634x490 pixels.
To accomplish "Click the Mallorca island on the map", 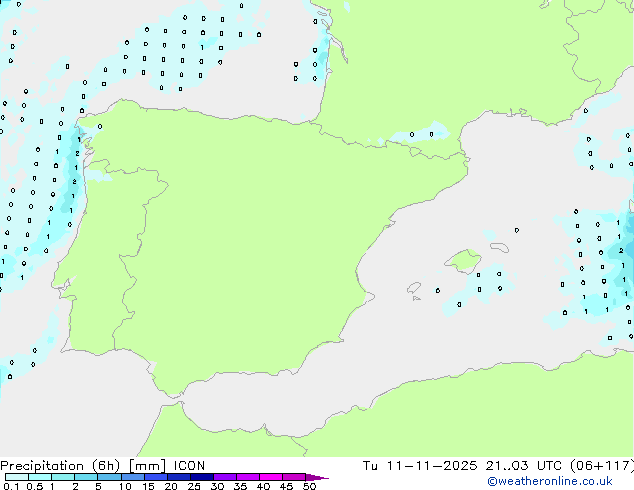I will (x=463, y=261).
